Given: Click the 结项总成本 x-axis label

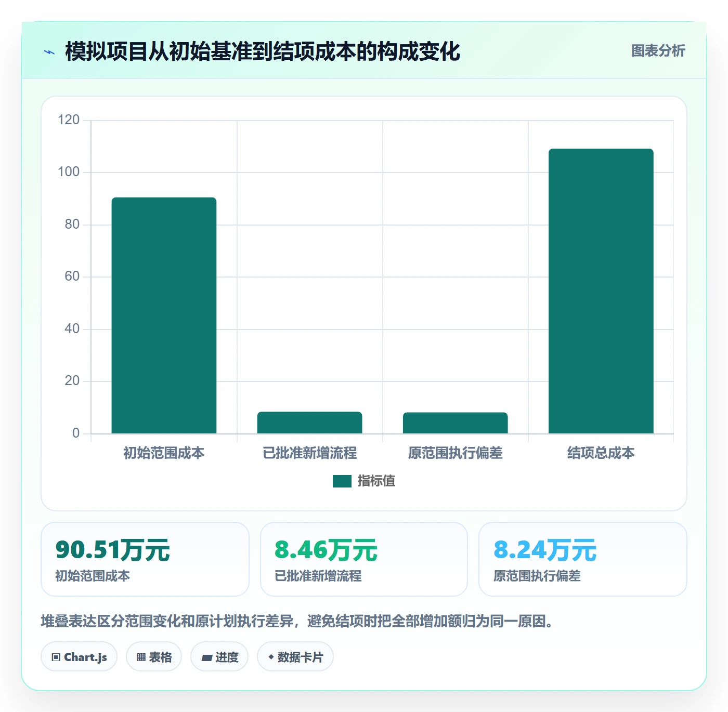Looking at the screenshot, I should click(x=601, y=453).
